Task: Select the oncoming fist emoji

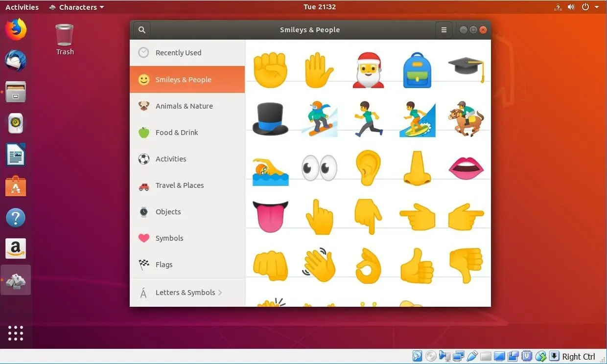Action: [270, 266]
